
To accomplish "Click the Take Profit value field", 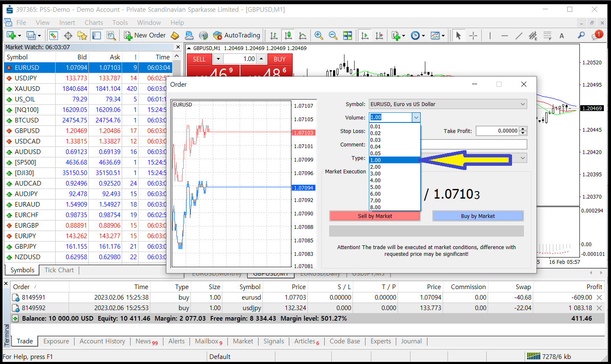I will 498,131.
